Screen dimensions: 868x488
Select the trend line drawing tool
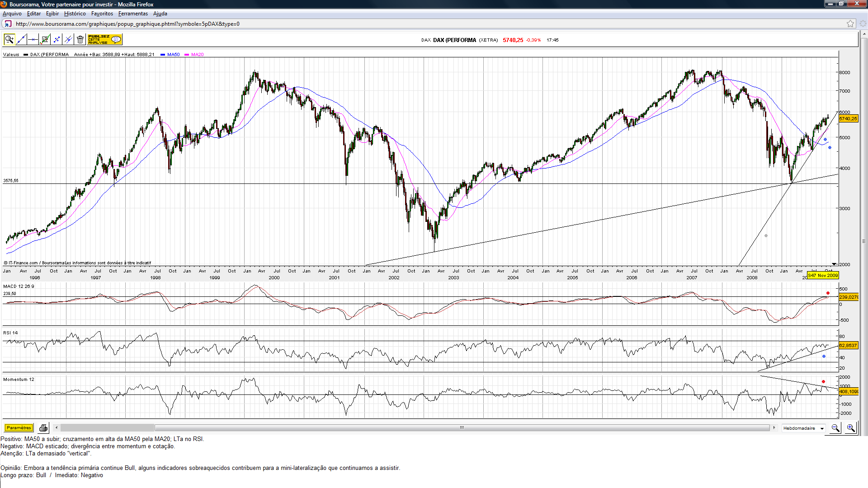[x=21, y=40]
